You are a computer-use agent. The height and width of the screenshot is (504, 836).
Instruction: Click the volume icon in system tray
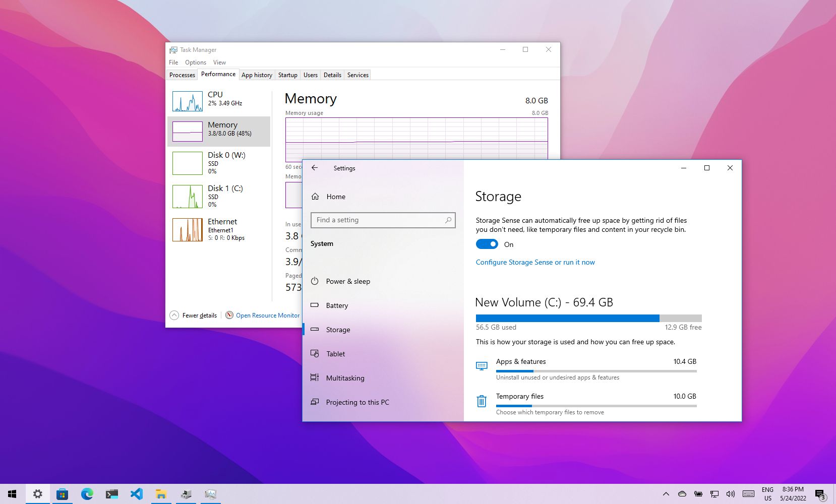[x=730, y=494]
